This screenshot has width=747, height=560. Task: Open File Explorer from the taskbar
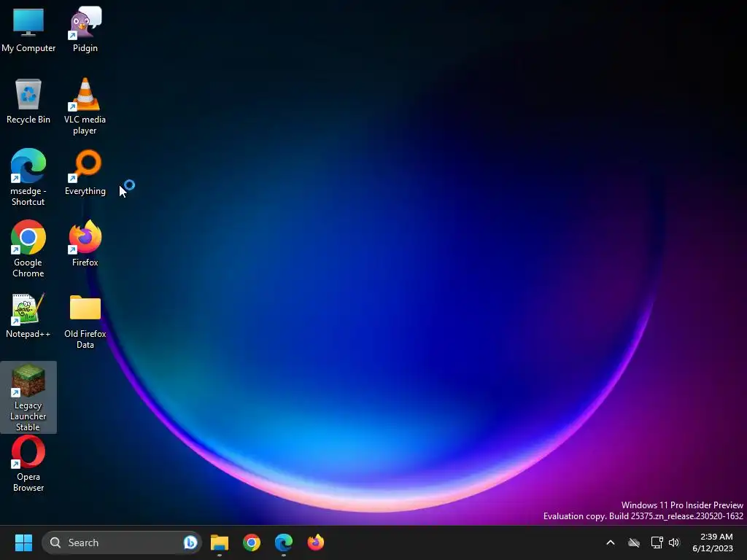coord(220,542)
